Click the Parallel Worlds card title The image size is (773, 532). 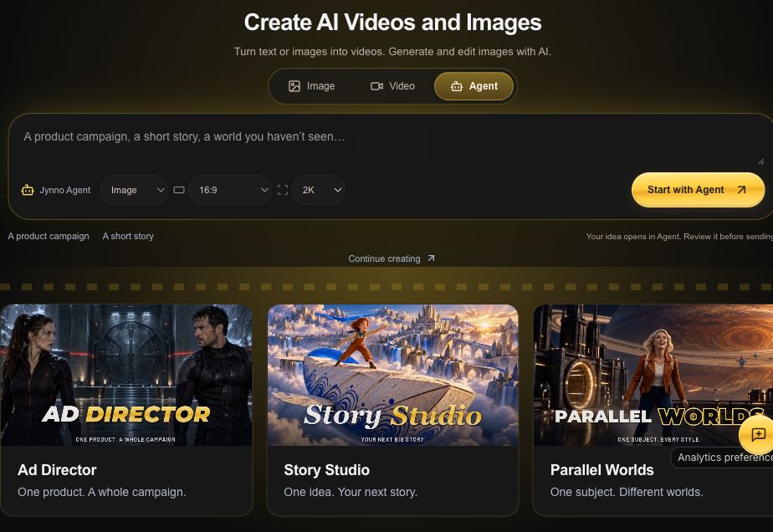(x=602, y=470)
